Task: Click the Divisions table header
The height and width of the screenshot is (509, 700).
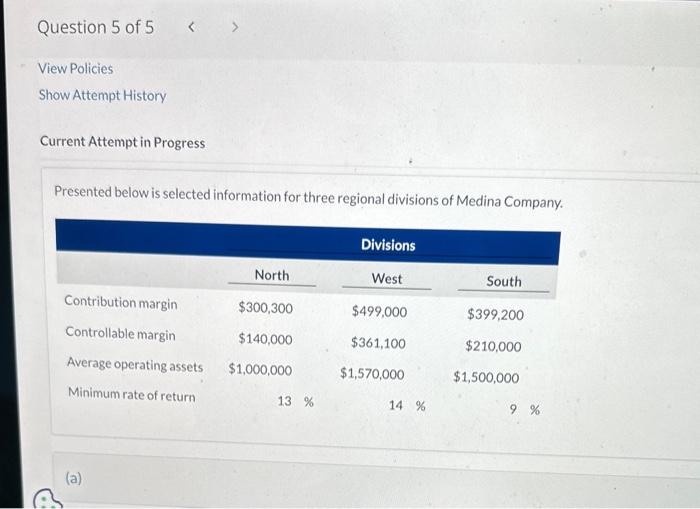Action: (x=388, y=245)
